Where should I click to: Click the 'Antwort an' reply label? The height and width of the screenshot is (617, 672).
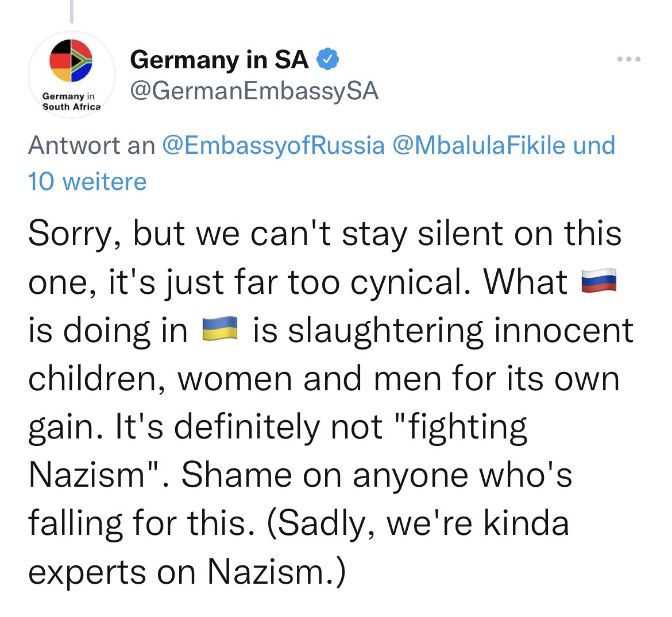coord(92,145)
